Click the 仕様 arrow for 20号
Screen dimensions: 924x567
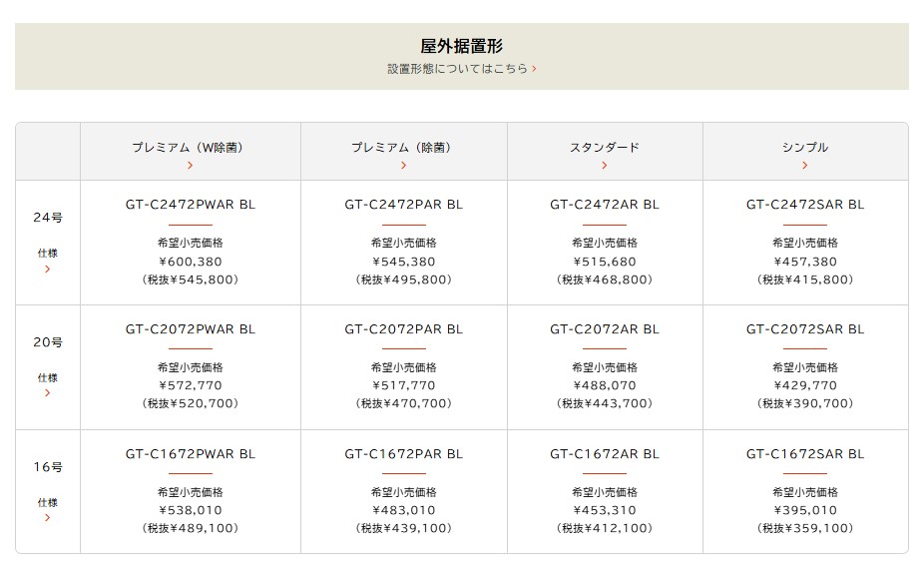pyautogui.click(x=48, y=393)
